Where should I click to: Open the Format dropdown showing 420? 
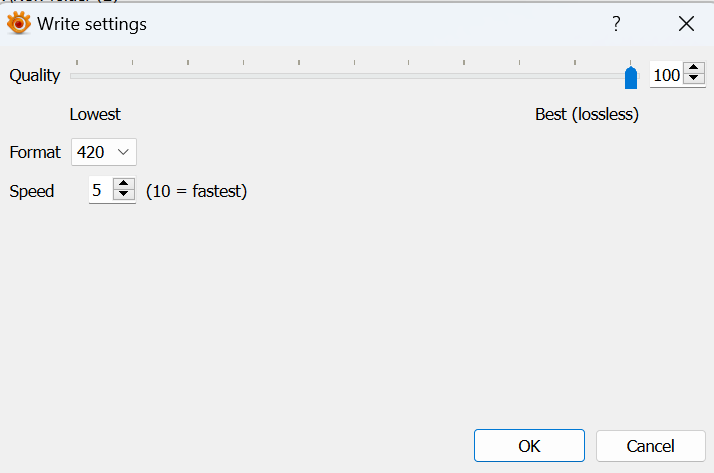104,152
